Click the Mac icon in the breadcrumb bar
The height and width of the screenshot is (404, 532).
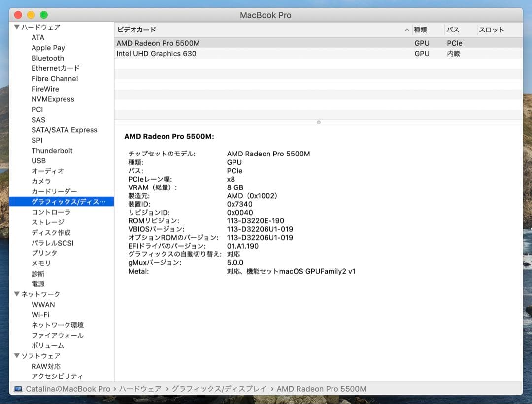pyautogui.click(x=17, y=388)
